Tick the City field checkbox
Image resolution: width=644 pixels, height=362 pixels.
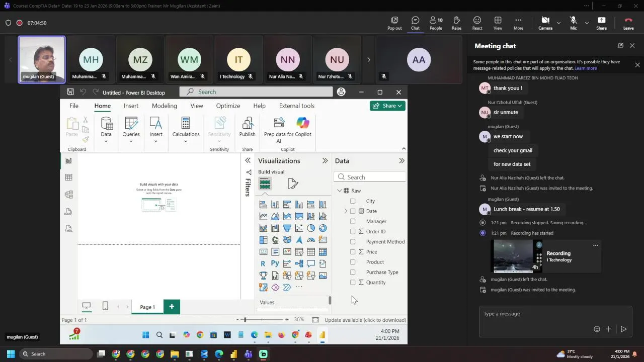tap(353, 201)
